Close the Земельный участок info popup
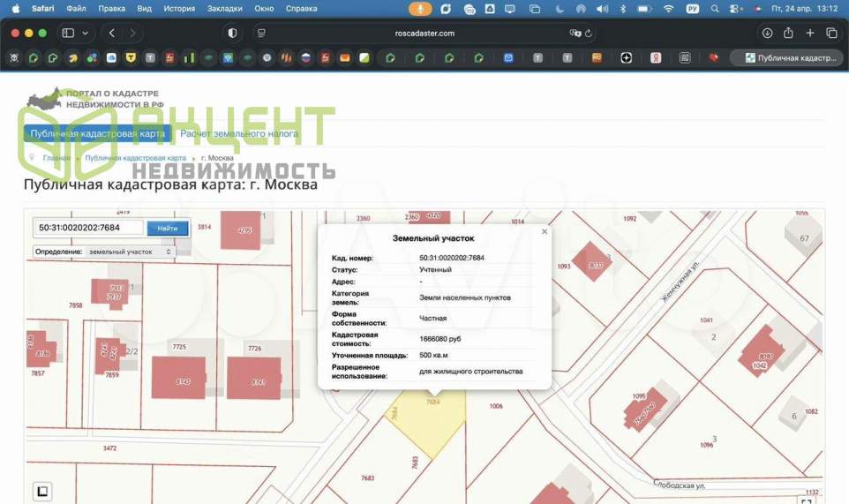849x504 pixels. point(545,231)
